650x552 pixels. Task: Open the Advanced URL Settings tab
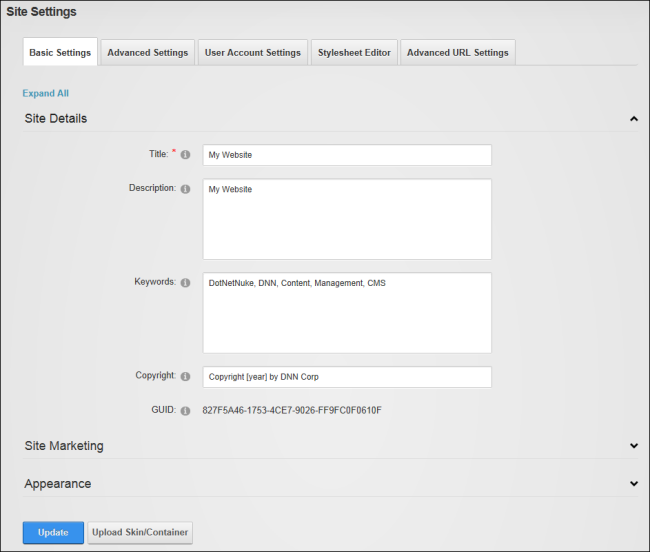(x=458, y=53)
